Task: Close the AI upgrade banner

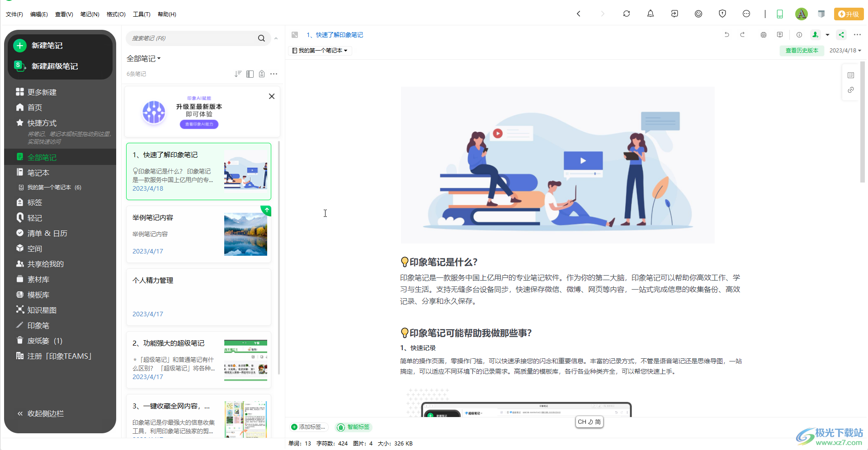Action: (272, 96)
